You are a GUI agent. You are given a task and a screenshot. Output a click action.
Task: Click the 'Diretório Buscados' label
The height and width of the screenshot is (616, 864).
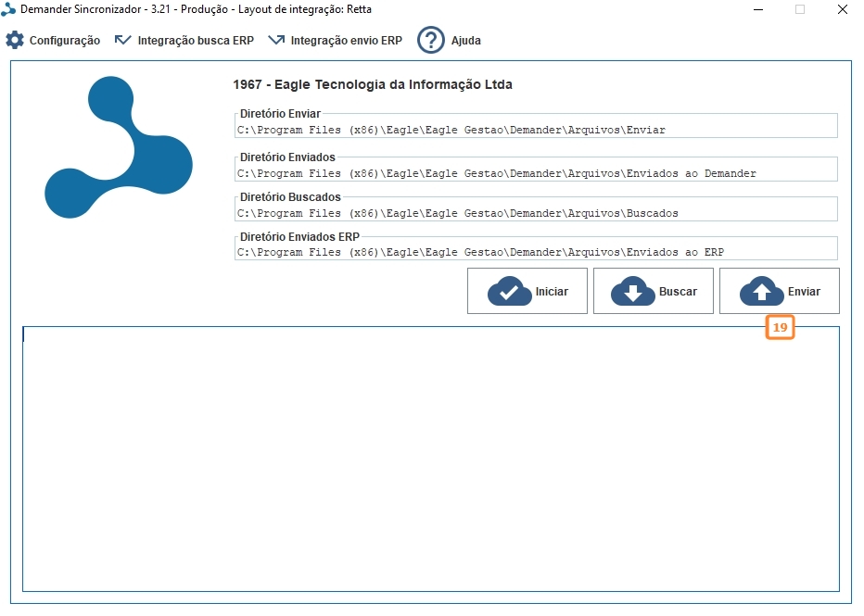click(290, 197)
